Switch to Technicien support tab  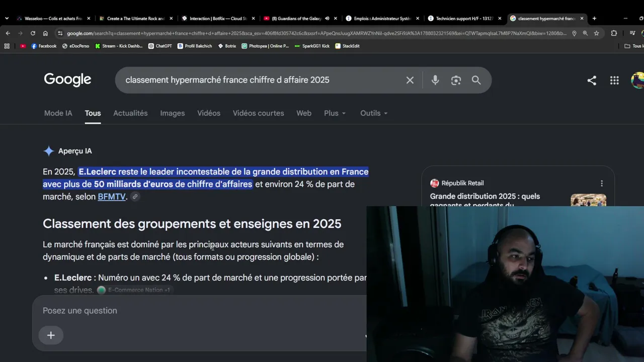[464, 19]
